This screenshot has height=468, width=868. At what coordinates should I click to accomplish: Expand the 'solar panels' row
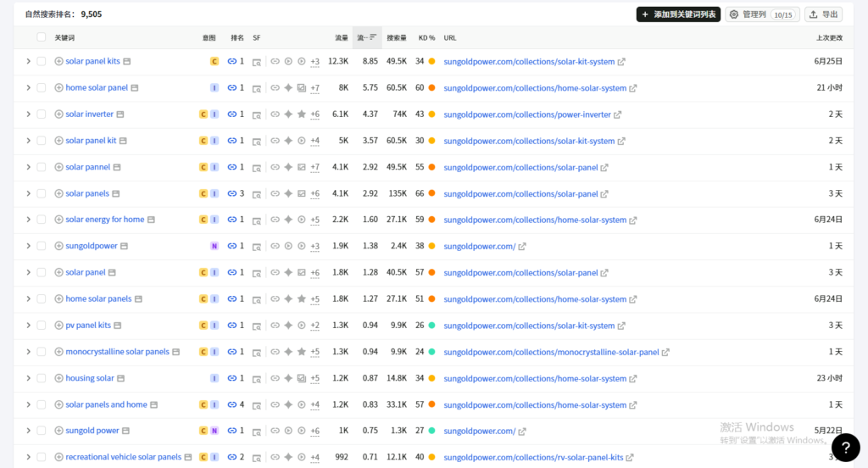point(28,194)
